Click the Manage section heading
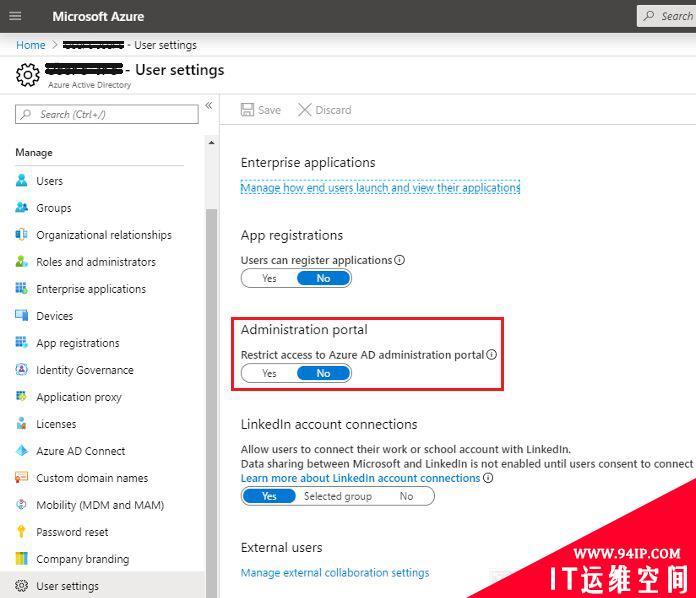Screen dimensions: 696x598 click(34, 152)
